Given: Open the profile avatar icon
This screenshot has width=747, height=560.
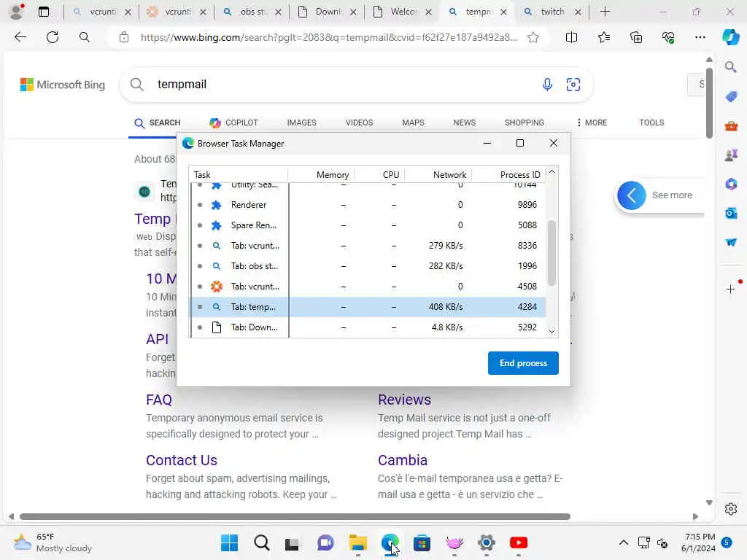Looking at the screenshot, I should 16,12.
